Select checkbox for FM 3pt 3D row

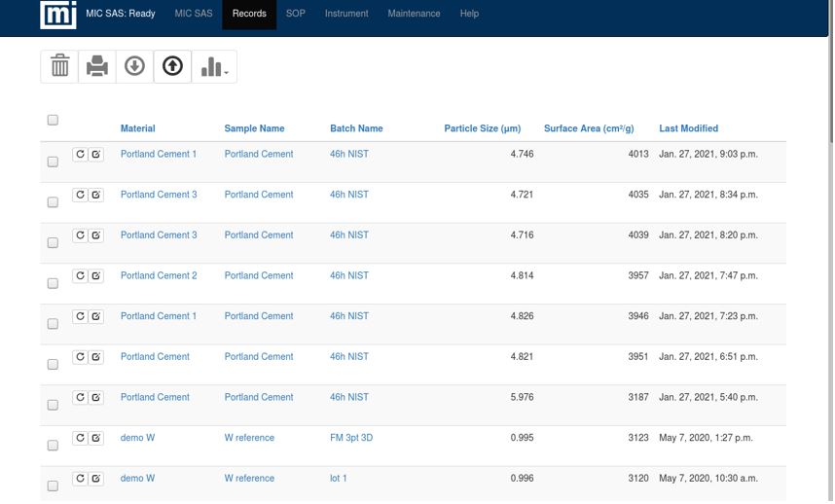(53, 446)
